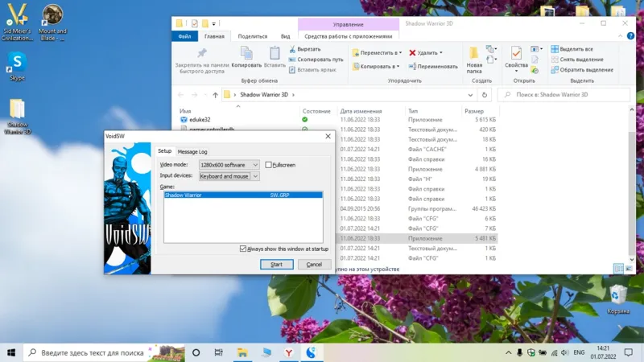Open Средства работы с приложениями tab
The width and height of the screenshot is (644, 362).
click(x=349, y=36)
